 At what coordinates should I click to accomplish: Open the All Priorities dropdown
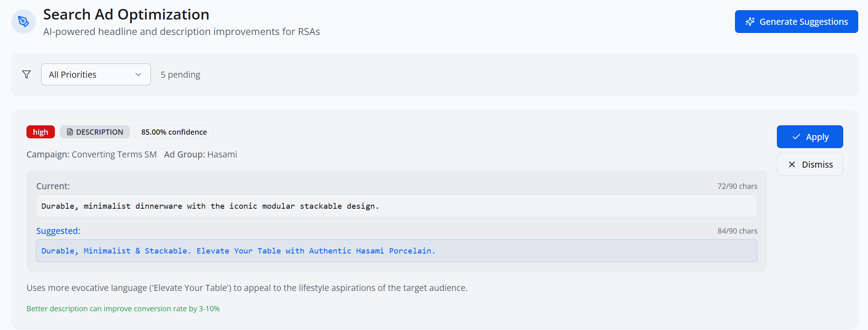coord(96,74)
